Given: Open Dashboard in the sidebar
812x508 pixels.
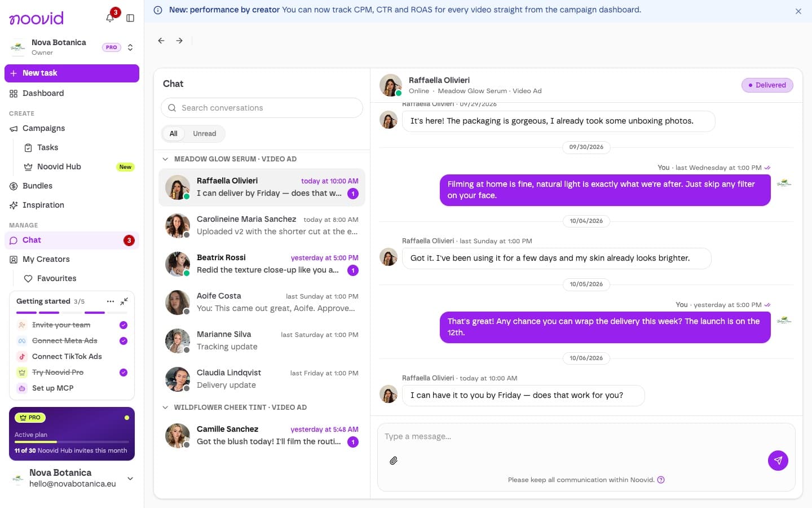Looking at the screenshot, I should tap(72, 94).
